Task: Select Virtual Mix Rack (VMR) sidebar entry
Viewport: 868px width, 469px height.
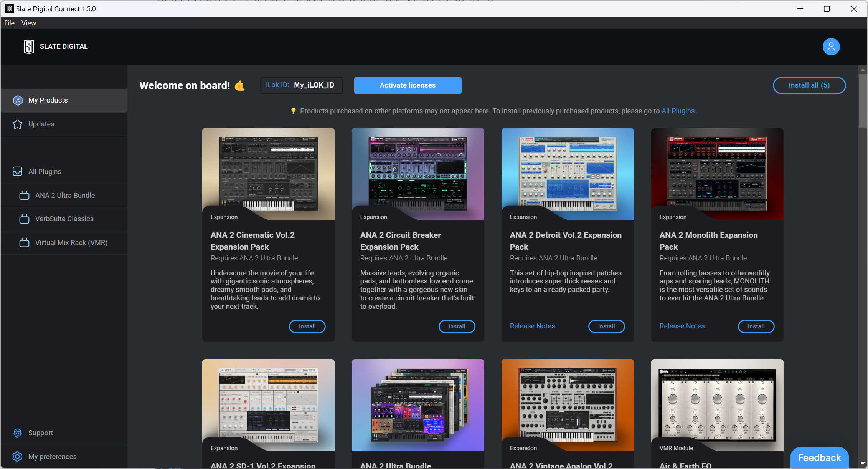Action: coord(64,242)
